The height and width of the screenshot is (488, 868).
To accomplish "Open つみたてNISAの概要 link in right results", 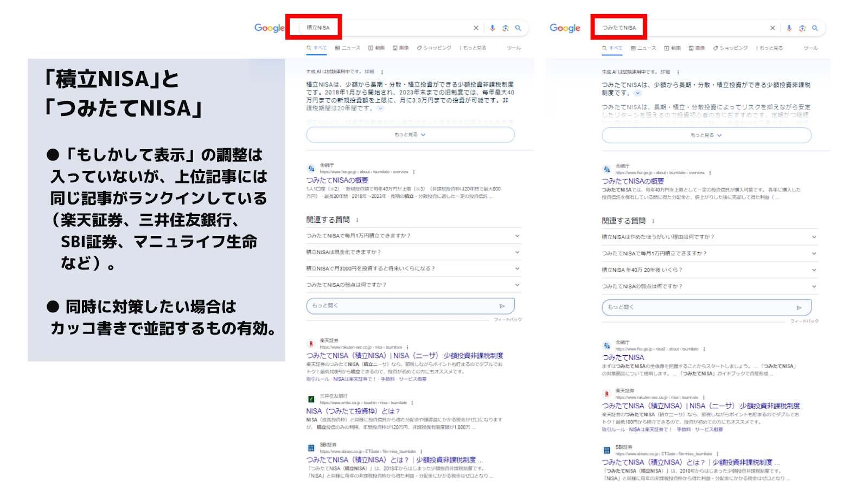I will click(x=633, y=181).
